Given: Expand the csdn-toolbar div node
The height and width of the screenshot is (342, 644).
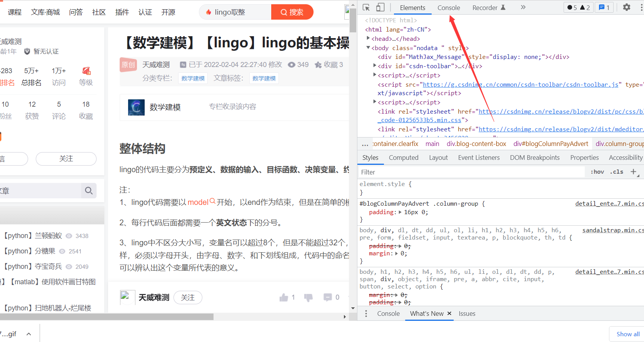Looking at the screenshot, I should coord(375,65).
